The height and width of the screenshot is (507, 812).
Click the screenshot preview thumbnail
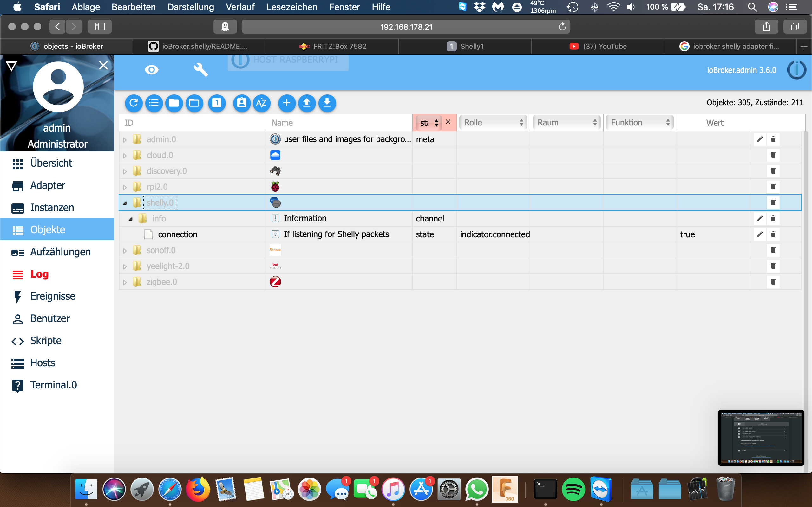(761, 438)
